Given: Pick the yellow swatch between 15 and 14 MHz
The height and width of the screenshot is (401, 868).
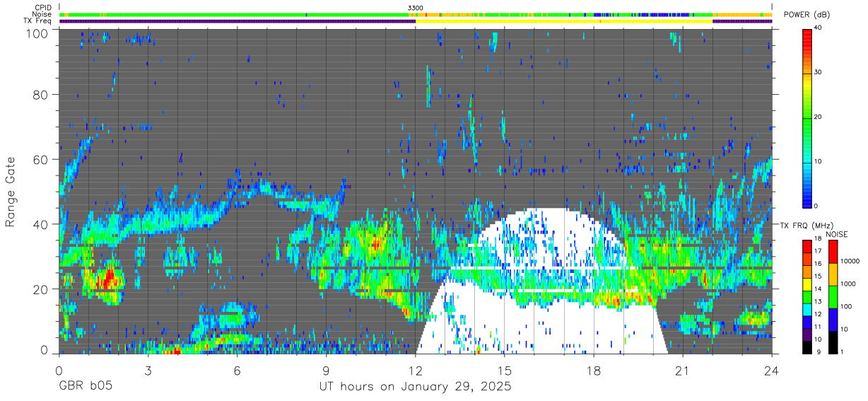Looking at the screenshot, I should (x=807, y=284).
